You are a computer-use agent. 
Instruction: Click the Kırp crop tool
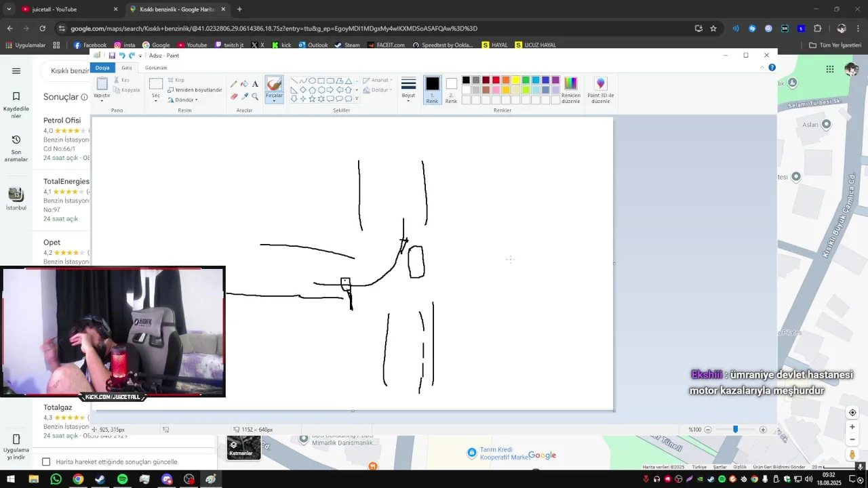point(176,80)
